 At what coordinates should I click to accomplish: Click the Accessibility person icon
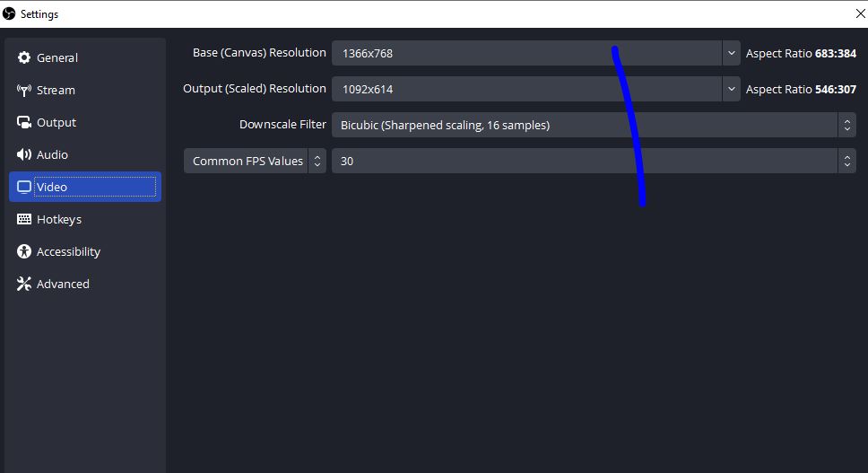tap(24, 251)
